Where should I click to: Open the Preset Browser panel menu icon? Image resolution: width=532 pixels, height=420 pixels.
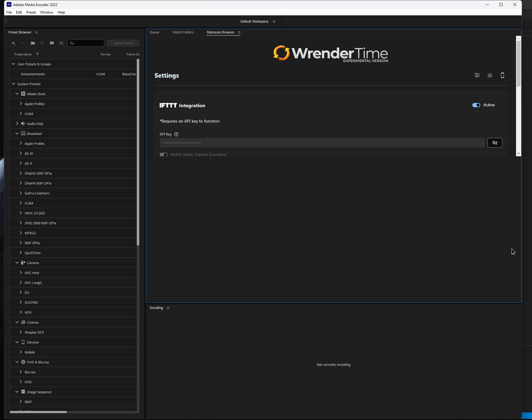tap(36, 32)
